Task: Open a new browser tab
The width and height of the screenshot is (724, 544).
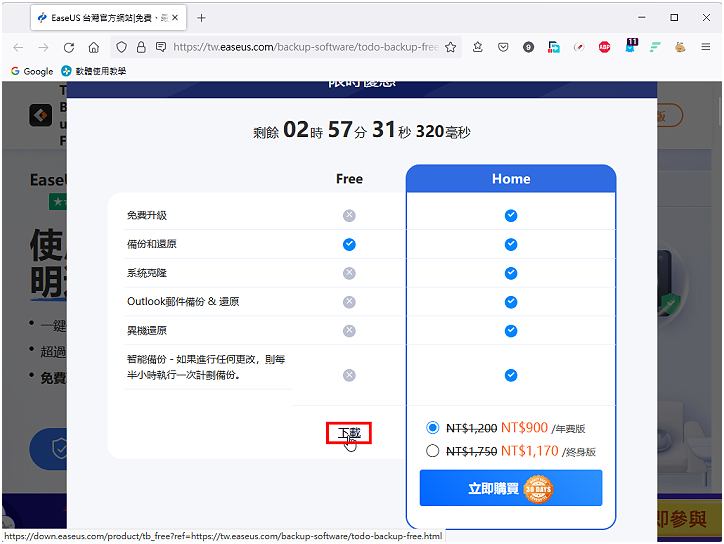Action: coord(201,18)
